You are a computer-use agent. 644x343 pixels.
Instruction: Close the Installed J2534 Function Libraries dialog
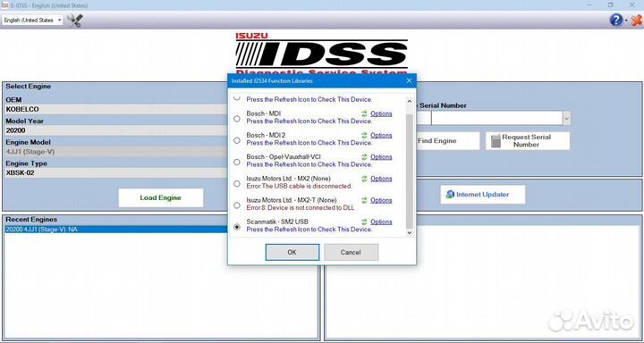pyautogui.click(x=409, y=80)
